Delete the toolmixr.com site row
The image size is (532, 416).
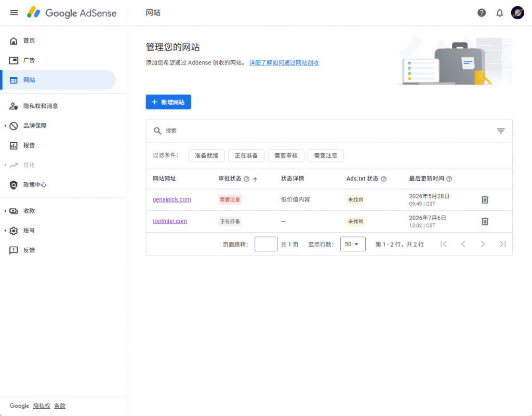pyautogui.click(x=485, y=221)
